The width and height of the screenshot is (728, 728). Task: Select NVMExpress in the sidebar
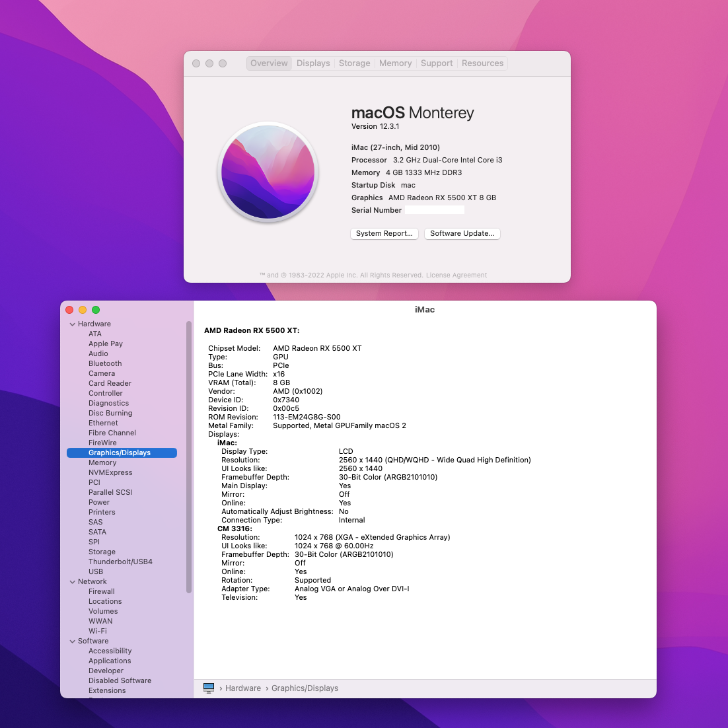(x=110, y=472)
